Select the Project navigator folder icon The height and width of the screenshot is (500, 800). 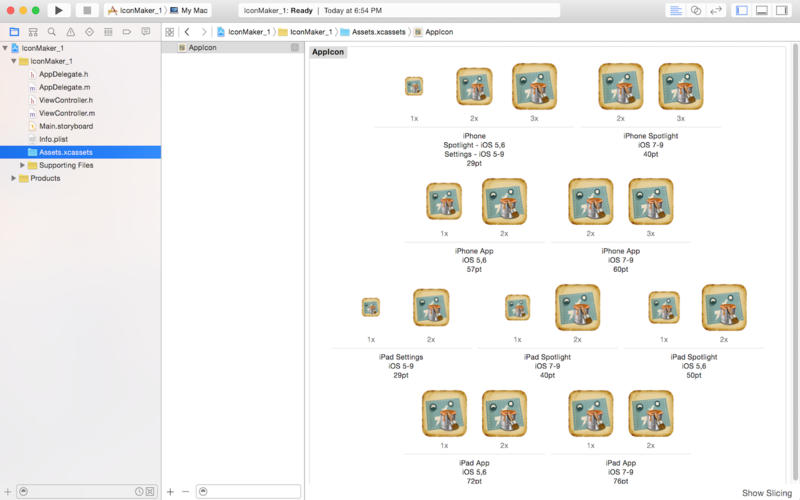[x=14, y=32]
